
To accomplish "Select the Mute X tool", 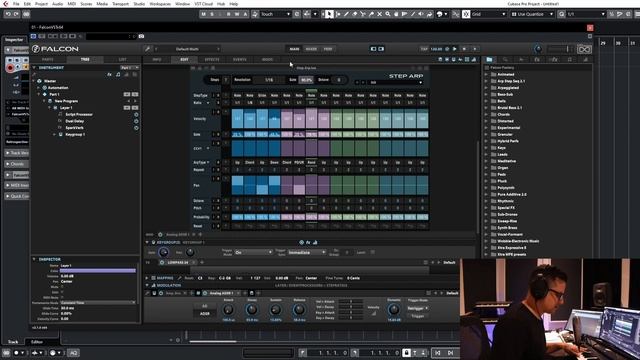I will pyautogui.click(x=379, y=14).
